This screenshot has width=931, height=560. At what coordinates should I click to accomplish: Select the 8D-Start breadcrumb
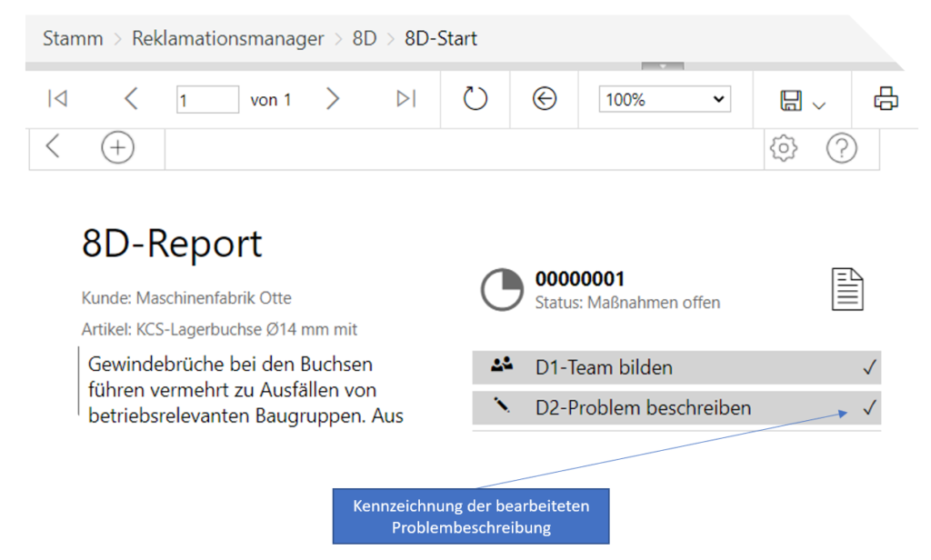441,38
